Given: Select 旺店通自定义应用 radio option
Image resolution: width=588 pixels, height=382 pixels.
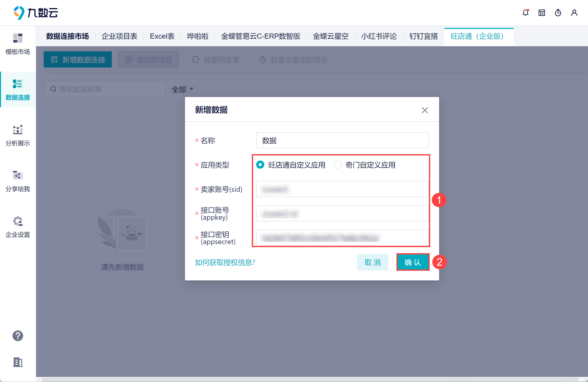Looking at the screenshot, I should (x=260, y=165).
